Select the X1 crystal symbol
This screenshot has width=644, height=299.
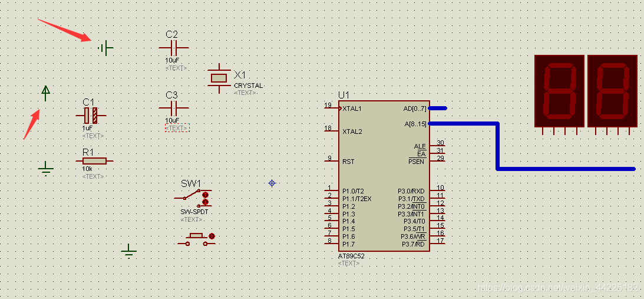pos(219,78)
